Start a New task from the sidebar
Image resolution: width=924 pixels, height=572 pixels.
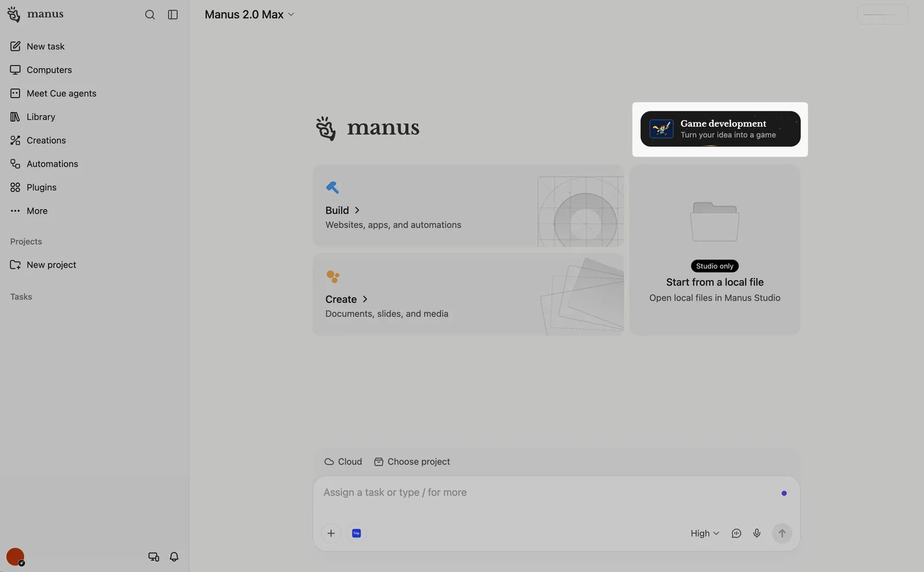pos(95,46)
